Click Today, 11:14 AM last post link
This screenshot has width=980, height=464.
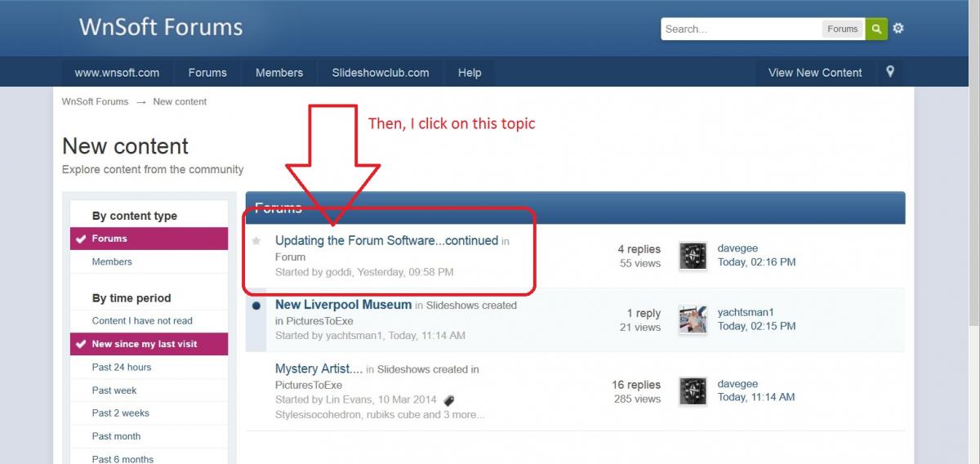pos(756,397)
